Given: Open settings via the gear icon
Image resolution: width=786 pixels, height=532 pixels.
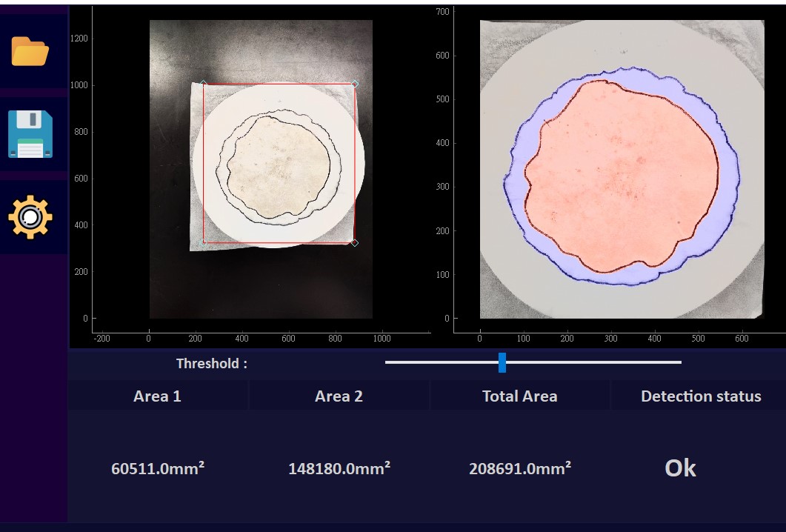Looking at the screenshot, I should (30, 217).
